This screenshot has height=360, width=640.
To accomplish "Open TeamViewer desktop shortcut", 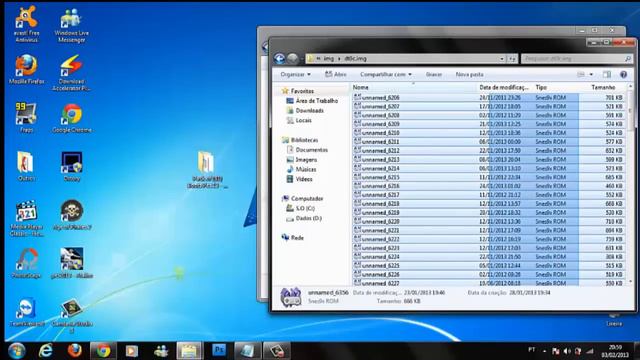I will (x=27, y=313).
